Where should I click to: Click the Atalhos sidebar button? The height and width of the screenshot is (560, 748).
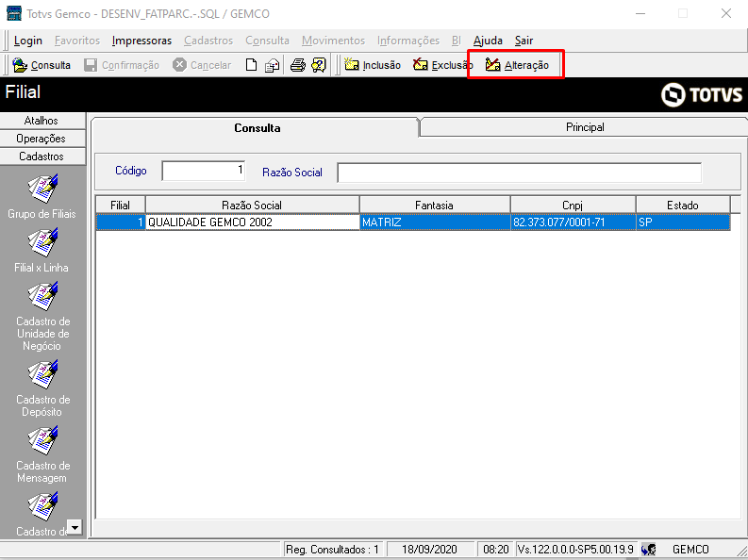click(x=42, y=121)
